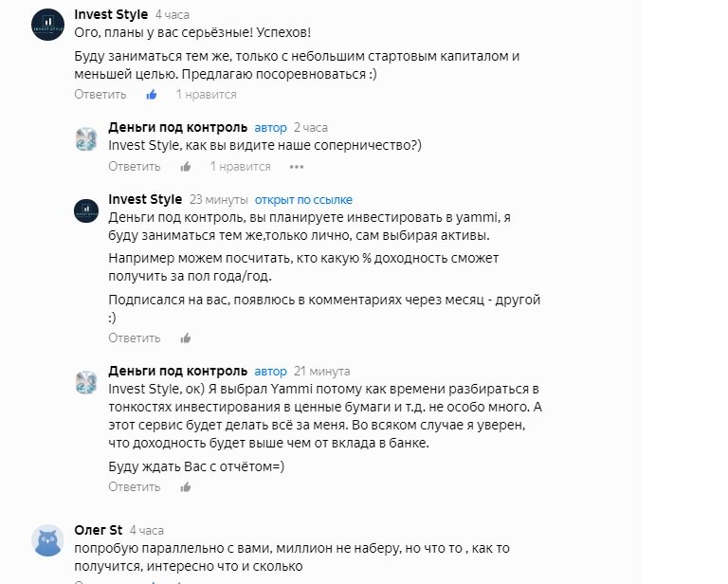Image resolution: width=728 pixels, height=584 pixels.
Task: Click the 1 нравится count on the top comment
Action: pos(206,94)
